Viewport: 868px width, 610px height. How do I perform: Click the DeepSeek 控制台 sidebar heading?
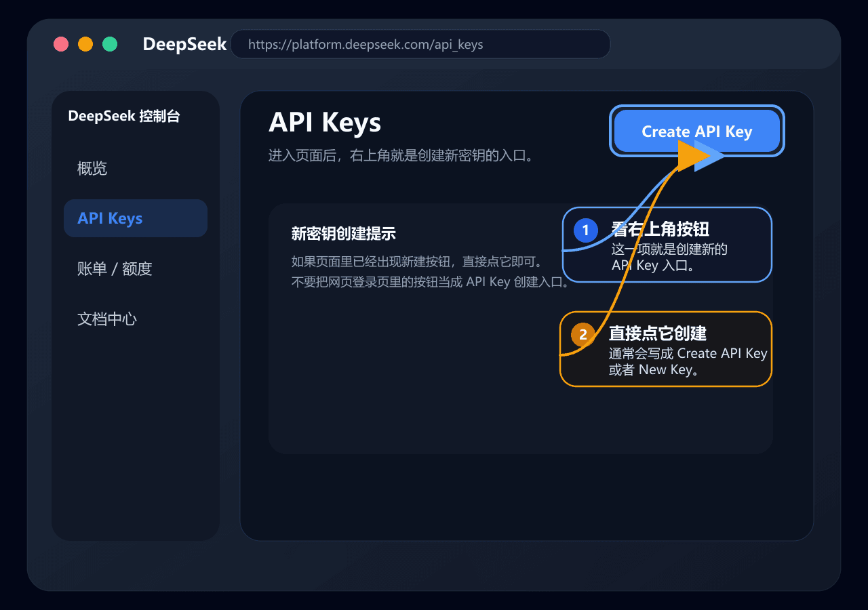pyautogui.click(x=124, y=116)
